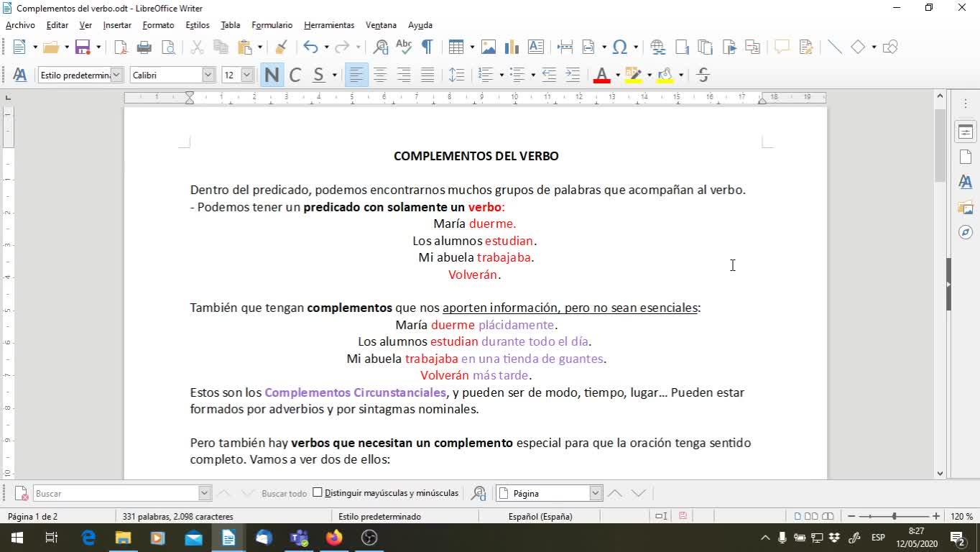
Task: Open the Editar menu
Action: click(x=57, y=25)
